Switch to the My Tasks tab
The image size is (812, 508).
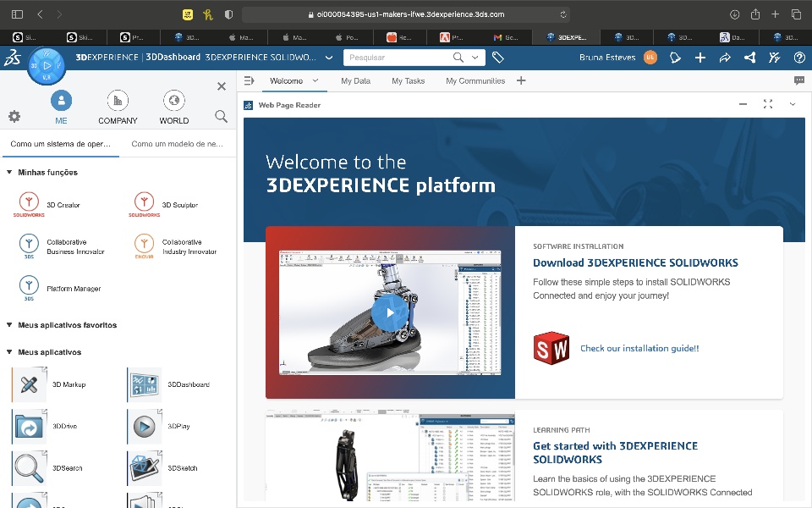[408, 81]
